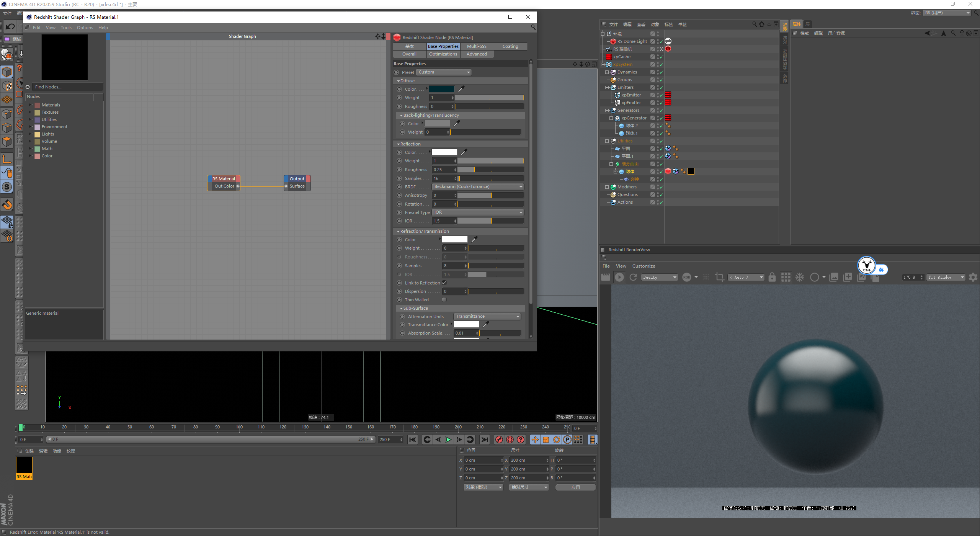Enable the Thin Walled checkbox

coord(444,300)
